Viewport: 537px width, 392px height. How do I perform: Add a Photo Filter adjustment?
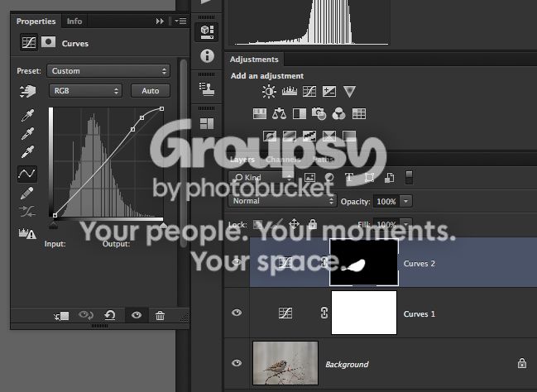tap(319, 113)
